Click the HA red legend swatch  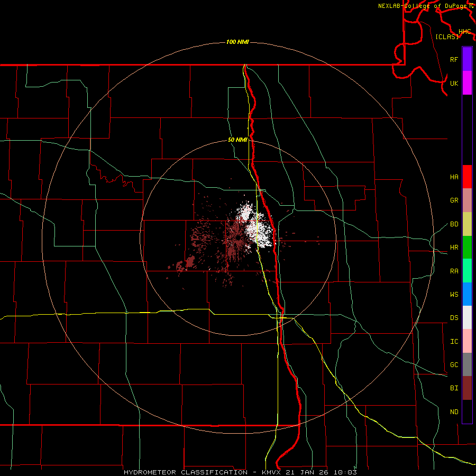tap(467, 177)
